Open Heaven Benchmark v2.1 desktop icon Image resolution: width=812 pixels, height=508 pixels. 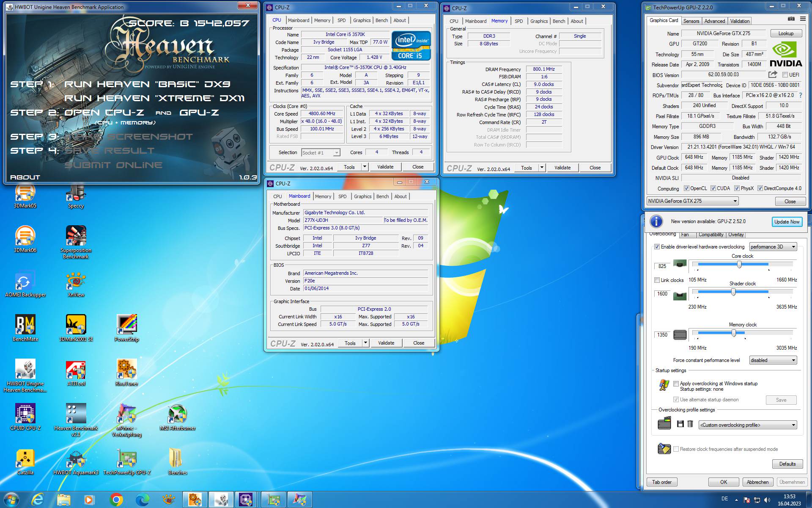pyautogui.click(x=76, y=420)
